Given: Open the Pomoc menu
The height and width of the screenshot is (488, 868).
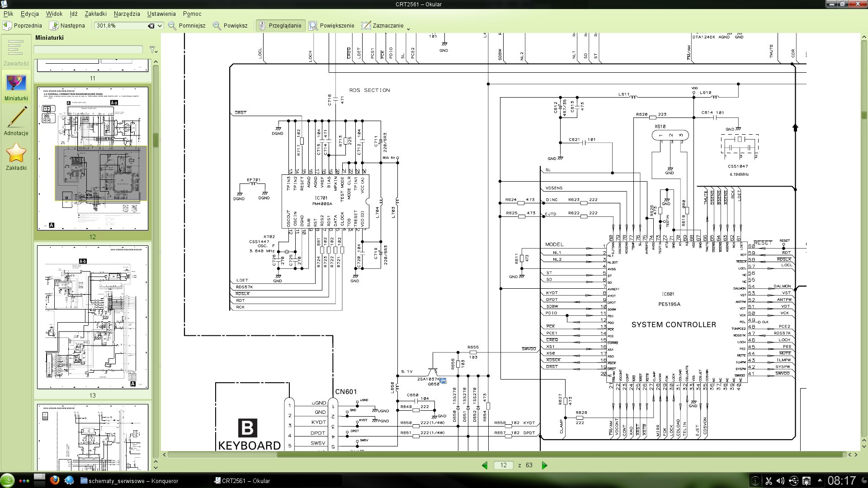Looking at the screenshot, I should [192, 14].
